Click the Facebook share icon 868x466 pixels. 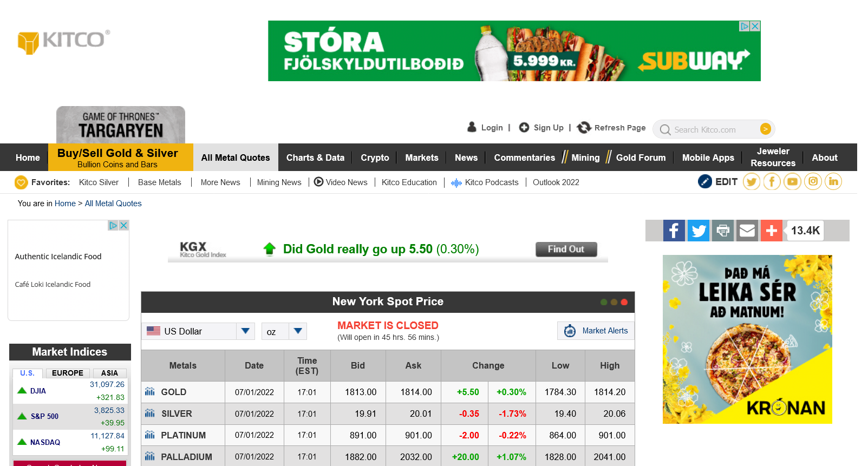[x=674, y=231]
